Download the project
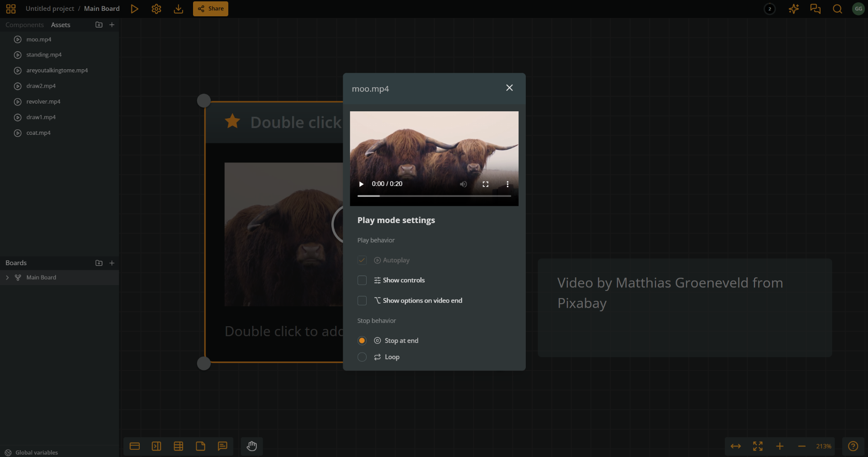The height and width of the screenshot is (457, 868). 179,9
